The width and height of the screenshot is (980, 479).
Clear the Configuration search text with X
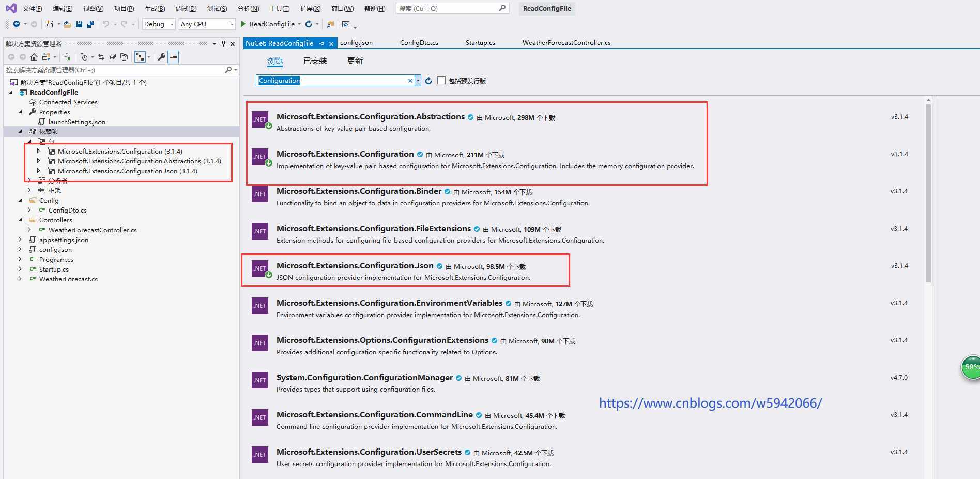[410, 81]
